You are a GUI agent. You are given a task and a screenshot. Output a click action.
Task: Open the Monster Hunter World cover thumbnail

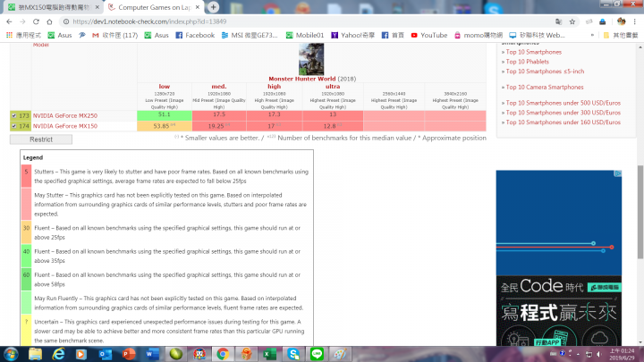tap(311, 59)
